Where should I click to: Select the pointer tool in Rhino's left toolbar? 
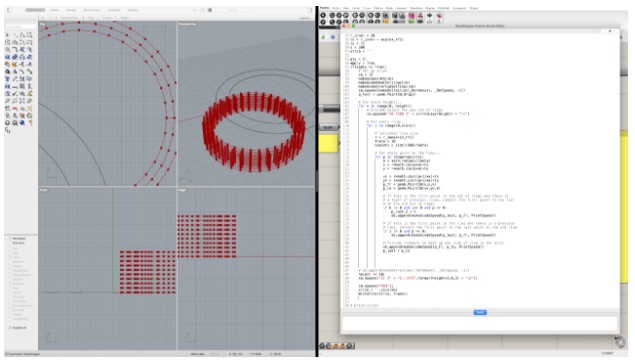(7, 35)
